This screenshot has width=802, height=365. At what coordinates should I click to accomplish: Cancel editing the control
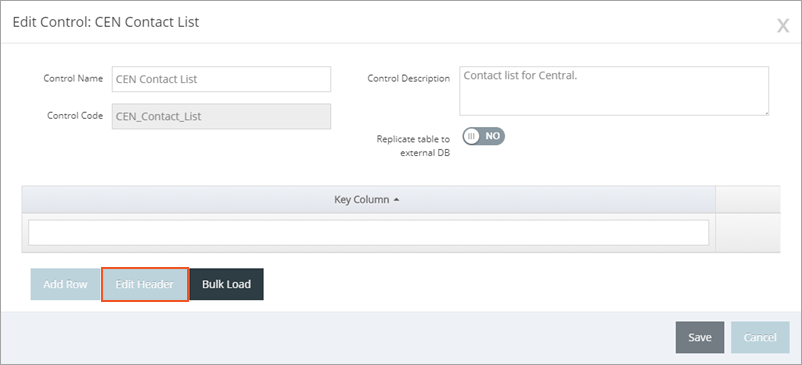pos(760,337)
